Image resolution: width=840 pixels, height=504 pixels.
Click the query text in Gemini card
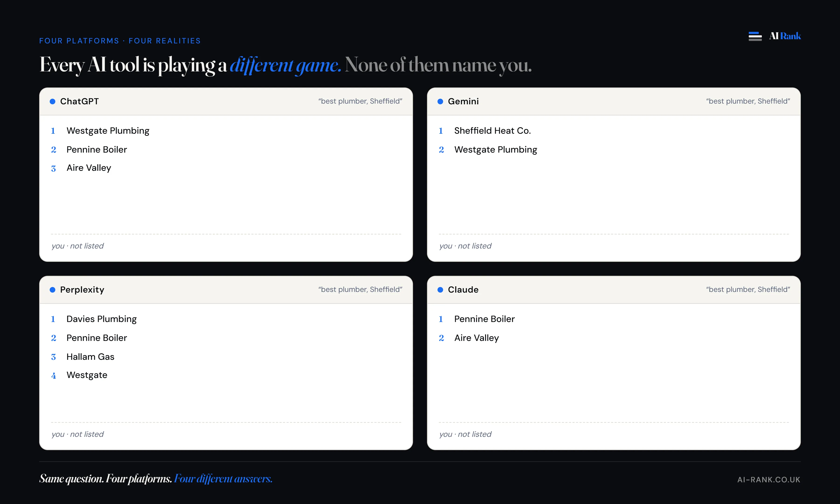(x=748, y=101)
